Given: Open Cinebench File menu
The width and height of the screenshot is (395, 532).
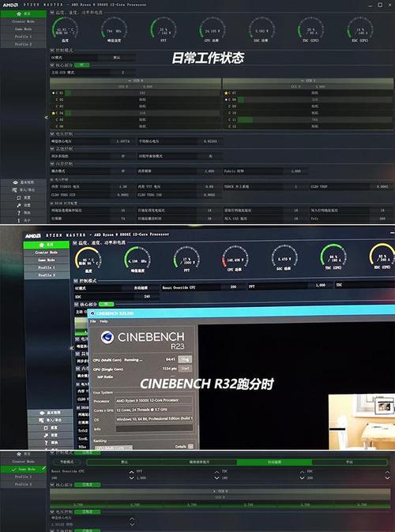Looking at the screenshot, I should pos(92,321).
